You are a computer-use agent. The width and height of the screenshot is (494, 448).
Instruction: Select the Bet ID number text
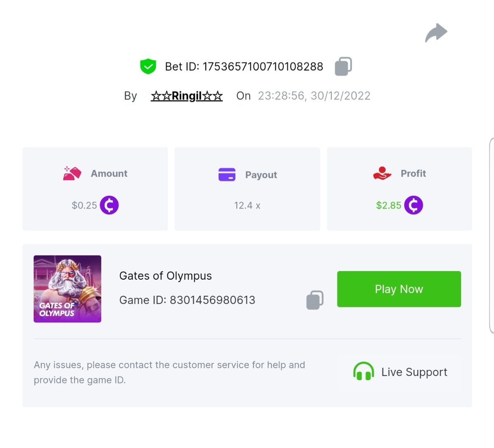click(x=263, y=67)
